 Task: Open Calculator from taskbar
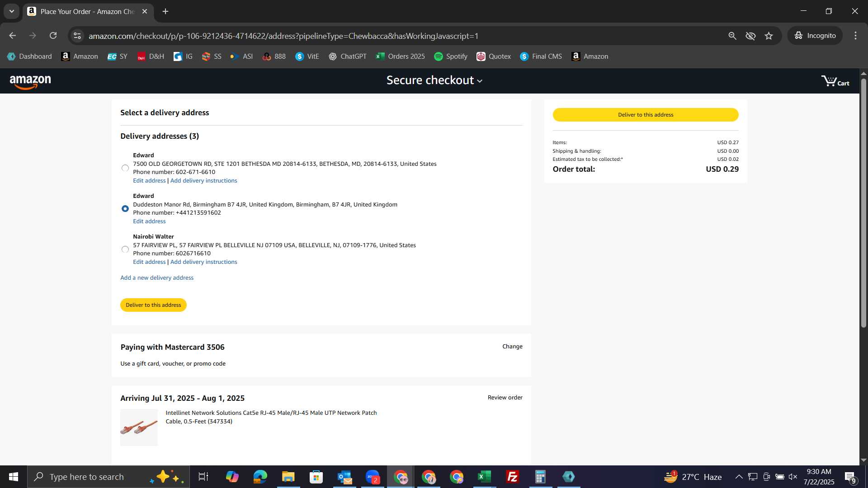[540, 477]
